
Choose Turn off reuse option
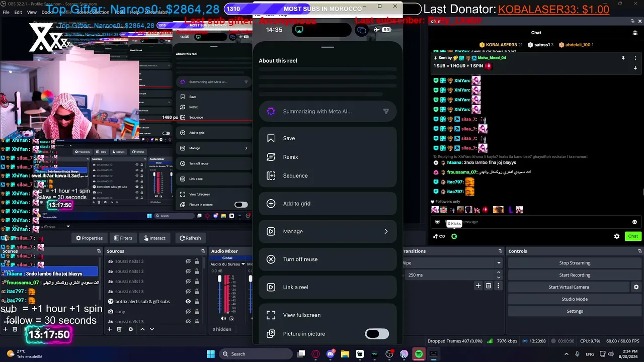328,259
